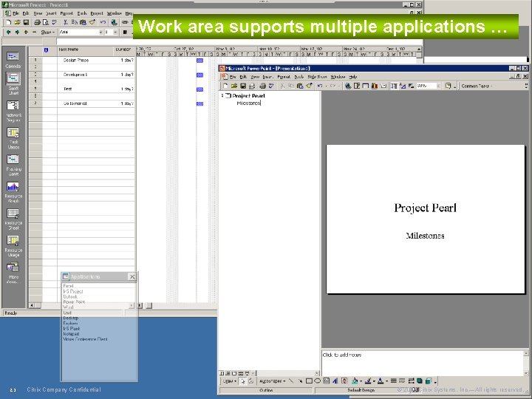Open Font Color arrow in PowerPoint drawing toolbar
Viewport: 532px width, 399px height.
click(386, 381)
